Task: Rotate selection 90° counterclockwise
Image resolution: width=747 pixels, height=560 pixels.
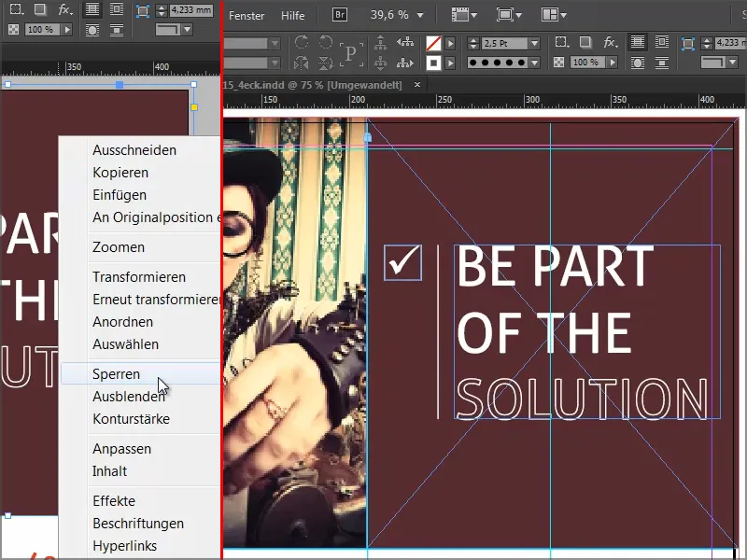Action: point(325,42)
